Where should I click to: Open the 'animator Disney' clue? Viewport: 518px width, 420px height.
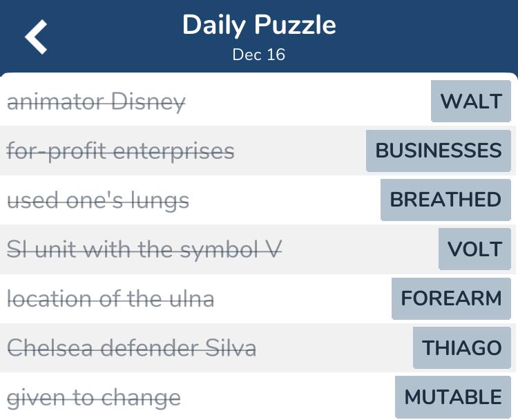pos(96,102)
